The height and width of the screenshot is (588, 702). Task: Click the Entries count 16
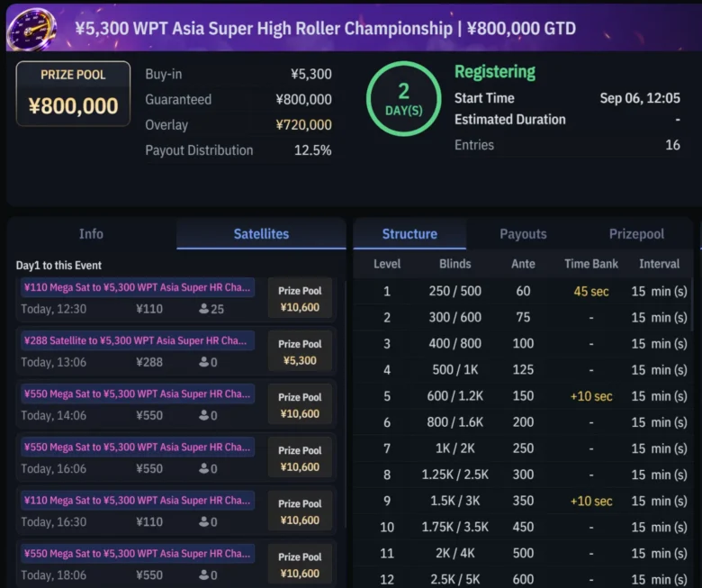coord(672,145)
